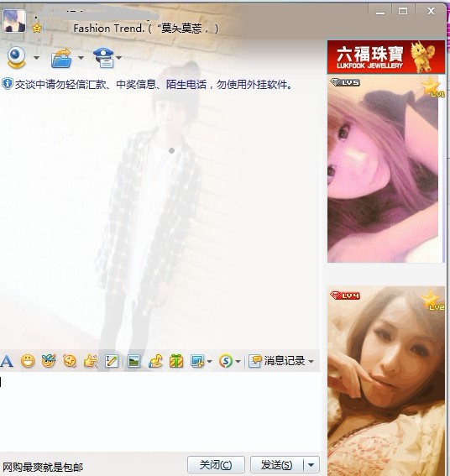Send a gift with gift box icon
The width and height of the screenshot is (450, 476).
click(x=176, y=361)
